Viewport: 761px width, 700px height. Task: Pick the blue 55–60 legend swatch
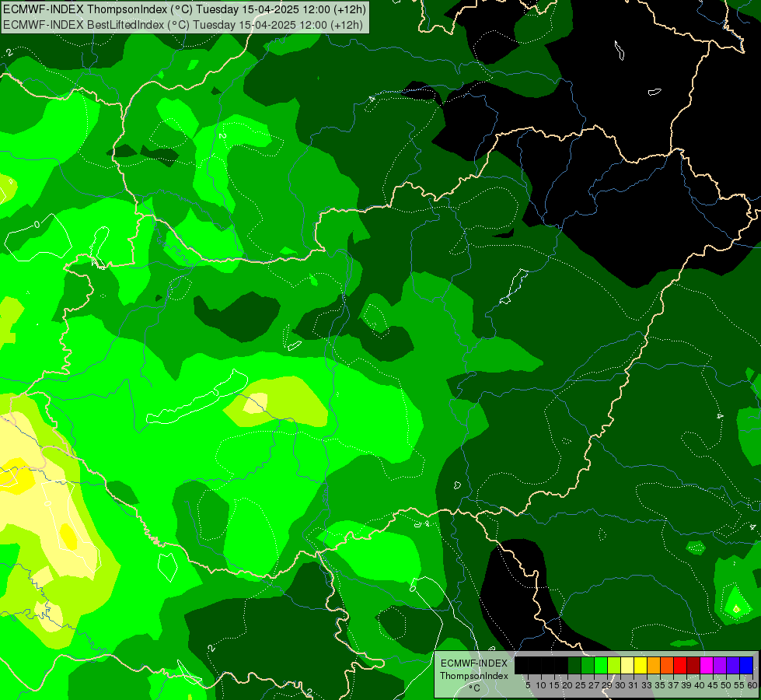pyautogui.click(x=746, y=665)
